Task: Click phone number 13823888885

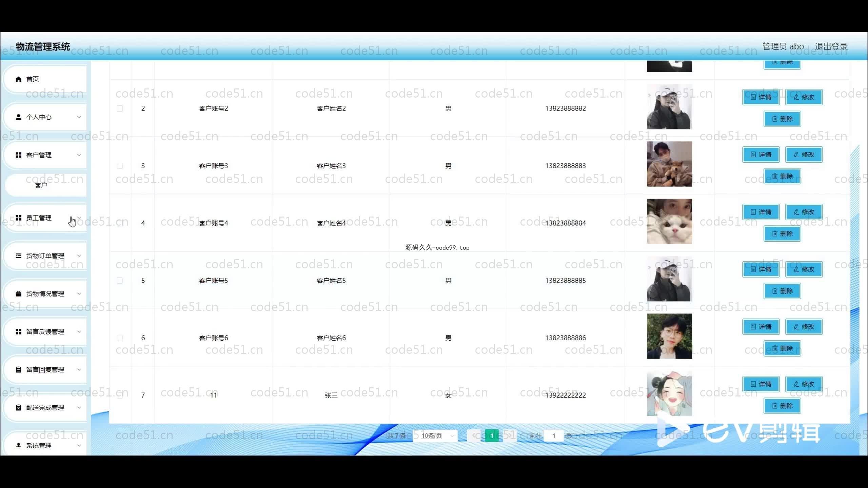Action: (x=566, y=281)
